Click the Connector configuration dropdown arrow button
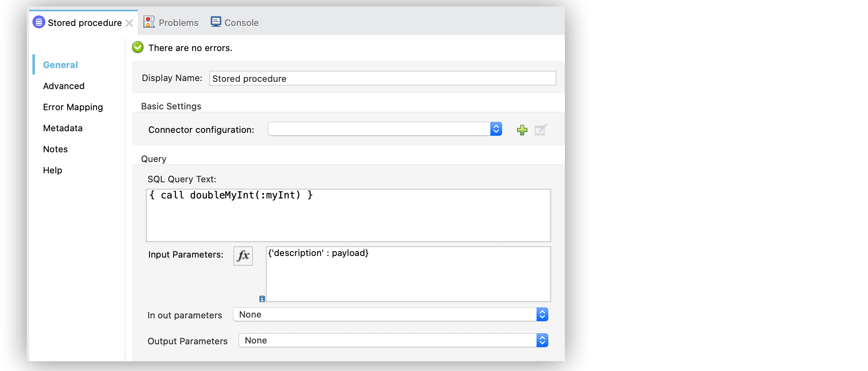The image size is (868, 371). [496, 129]
